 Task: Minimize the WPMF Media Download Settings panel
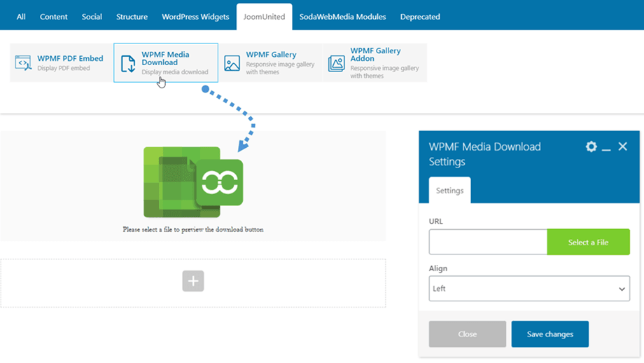coord(606,147)
